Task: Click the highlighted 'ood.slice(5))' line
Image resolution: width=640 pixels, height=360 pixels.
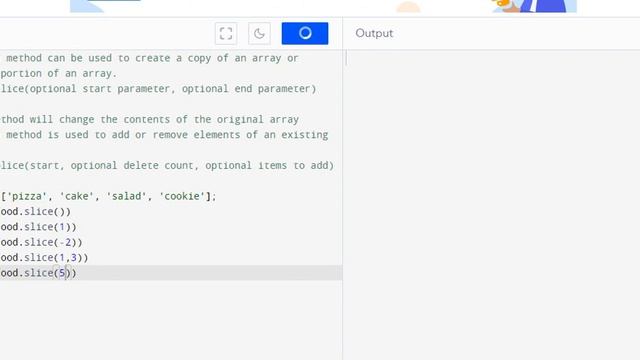Action: [171, 273]
